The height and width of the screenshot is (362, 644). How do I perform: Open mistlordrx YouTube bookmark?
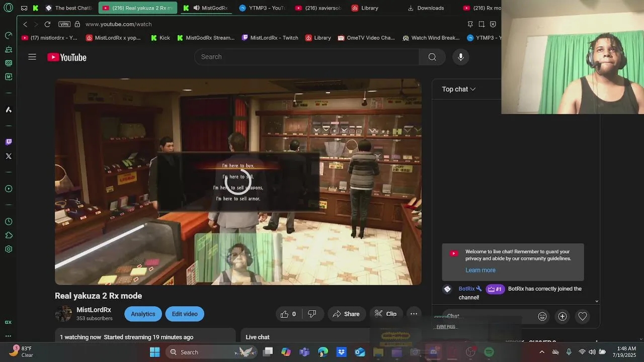[x=50, y=38]
